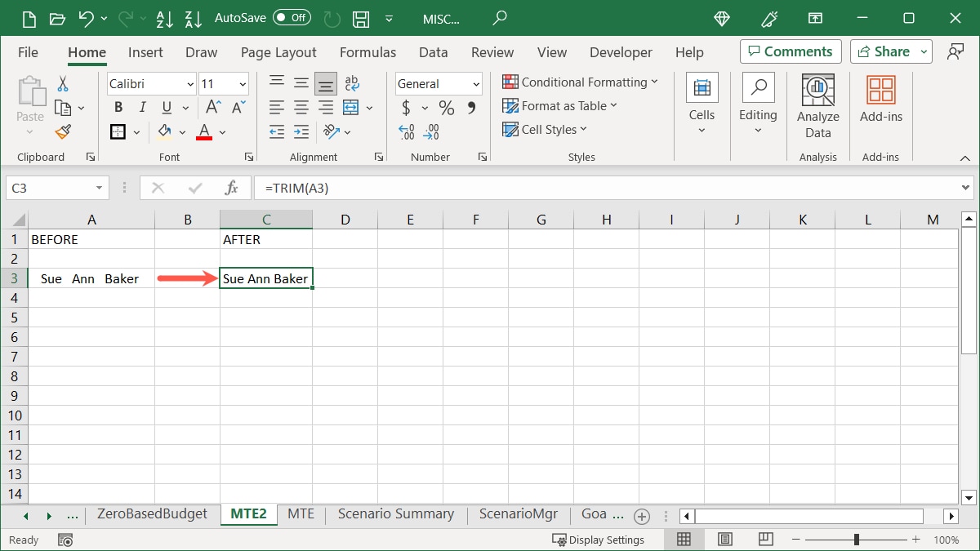Increase the font size
980x551 pixels.
click(x=212, y=106)
